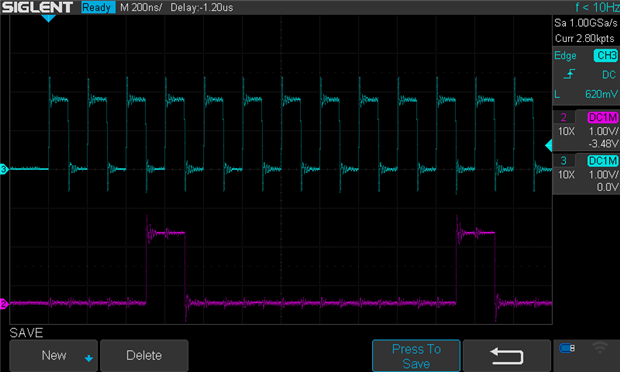Viewport: 620px width, 372px height.
Task: Click the blue trigger position marker at top
Action: tap(48, 18)
